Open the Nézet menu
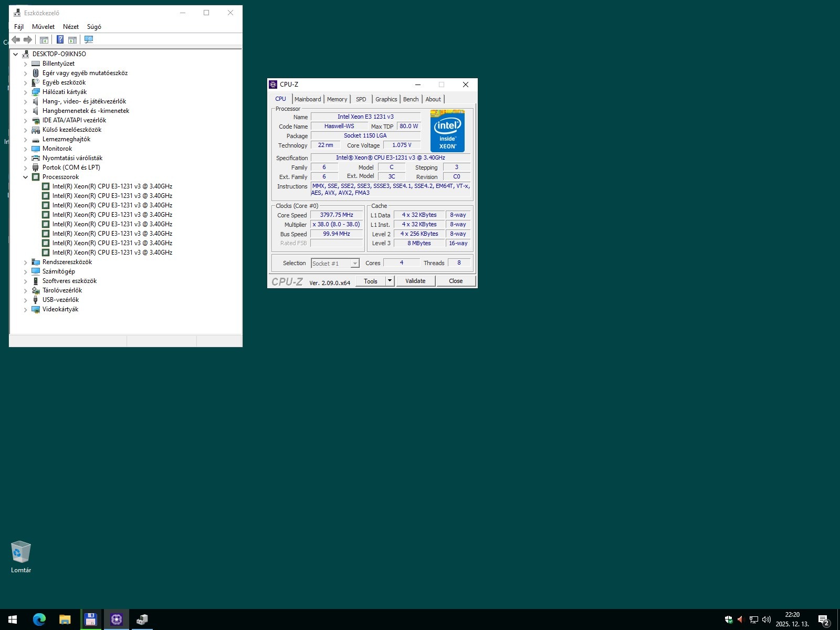 (71, 27)
